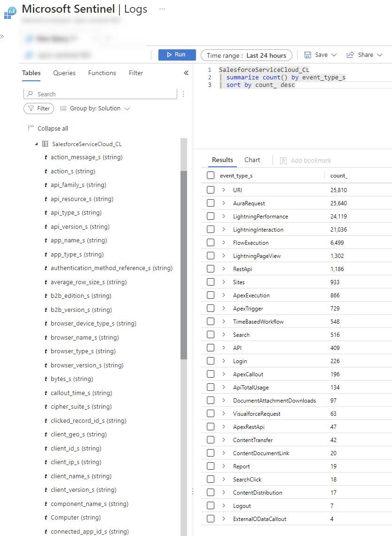The image size is (392, 536).
Task: Open the Group by: Solution dropdown
Action: tap(95, 109)
